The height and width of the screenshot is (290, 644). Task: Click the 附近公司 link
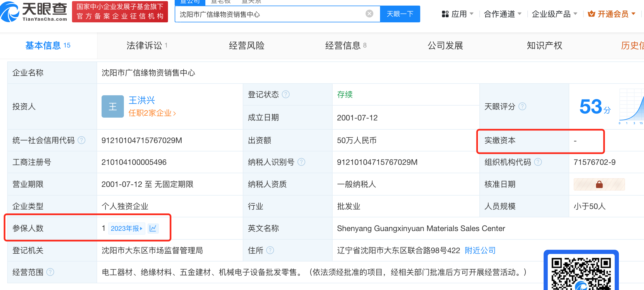(x=480, y=250)
